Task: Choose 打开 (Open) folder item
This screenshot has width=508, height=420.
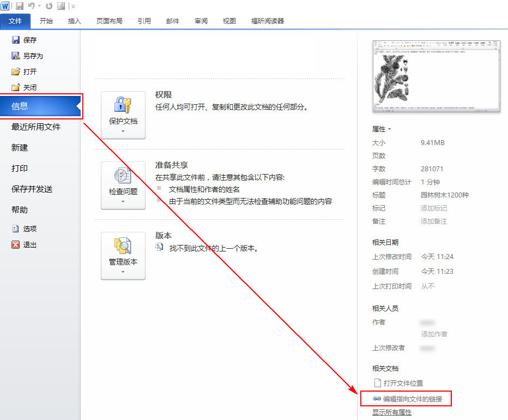Action: pos(29,71)
